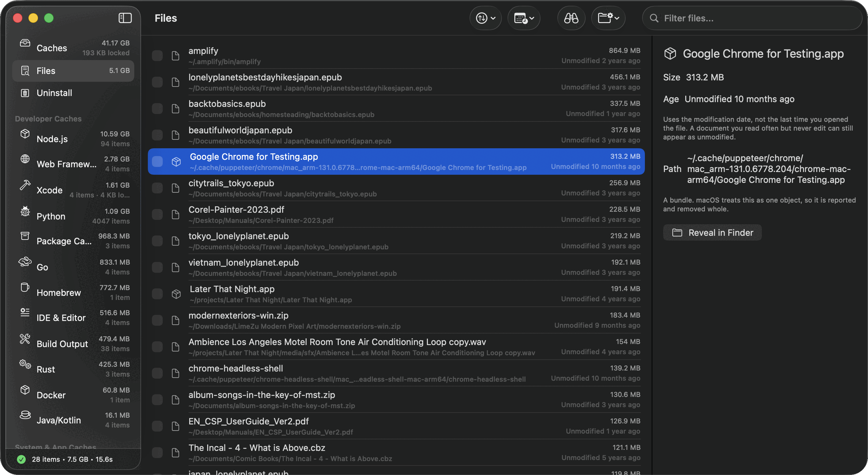Click the search magnifier icon
This screenshot has height=475, width=868.
click(654, 18)
